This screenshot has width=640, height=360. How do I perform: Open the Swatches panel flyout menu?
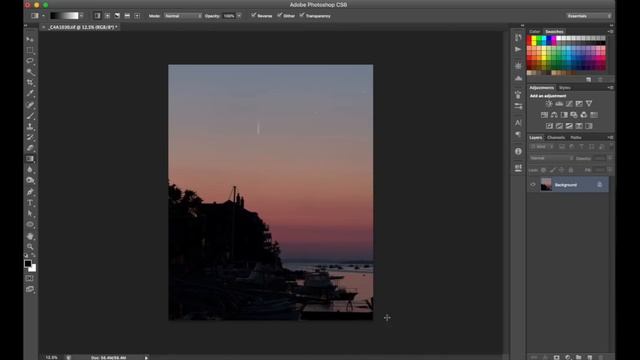(x=610, y=31)
